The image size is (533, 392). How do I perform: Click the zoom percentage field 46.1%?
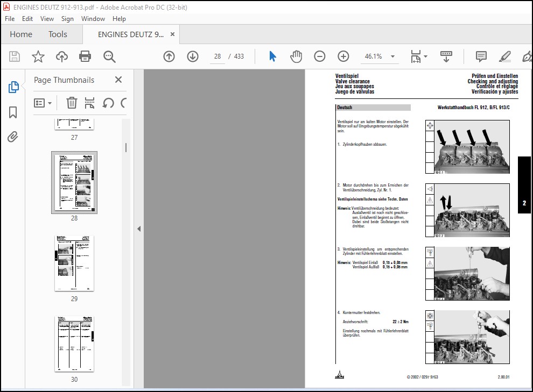(x=373, y=56)
